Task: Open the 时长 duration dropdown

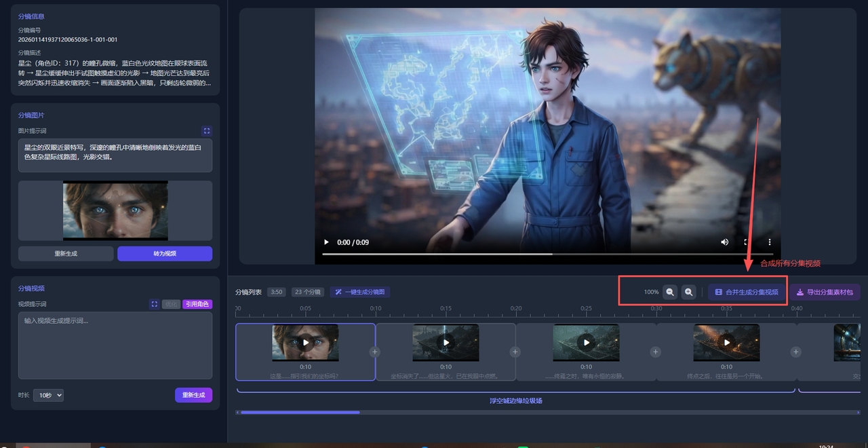Action: pos(47,395)
